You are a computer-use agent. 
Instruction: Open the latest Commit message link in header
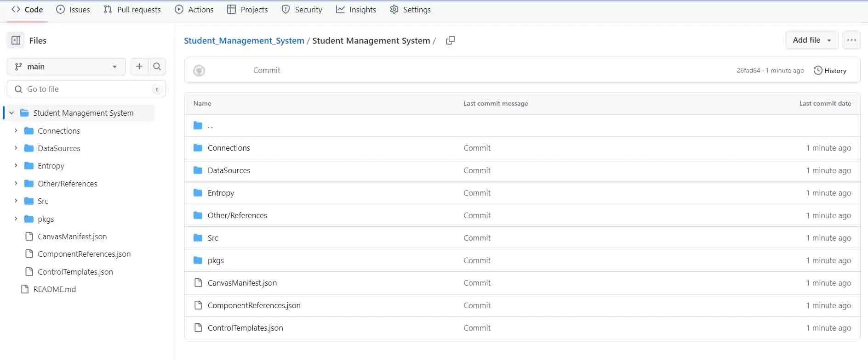tap(267, 70)
